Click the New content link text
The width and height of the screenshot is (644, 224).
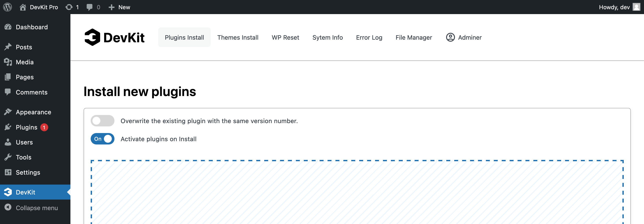(x=124, y=7)
